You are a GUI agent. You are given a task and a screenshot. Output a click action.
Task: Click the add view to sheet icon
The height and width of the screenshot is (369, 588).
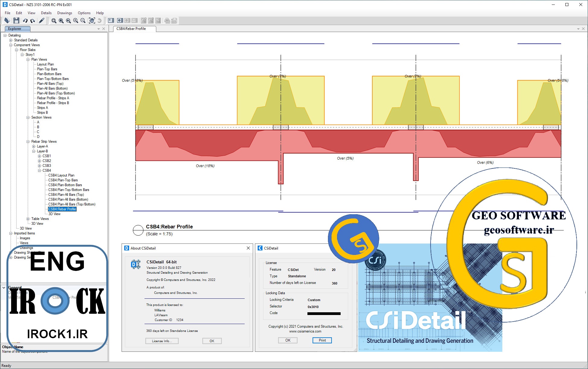point(120,21)
